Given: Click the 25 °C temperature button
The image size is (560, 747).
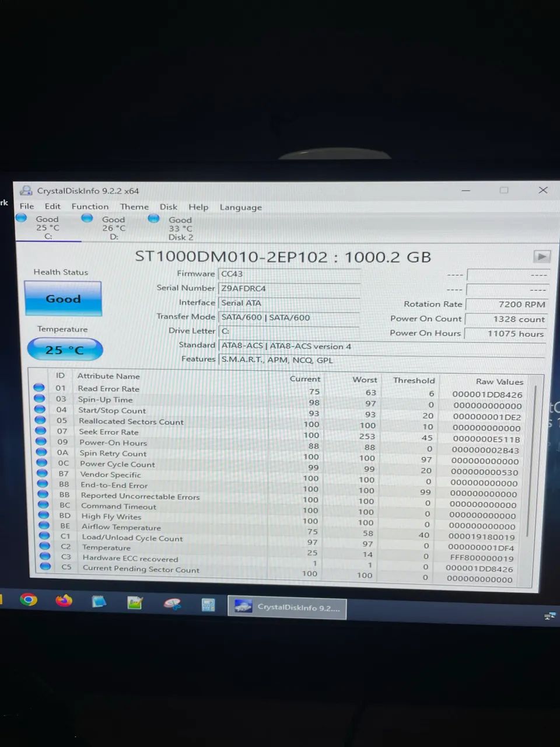Looking at the screenshot, I should (x=65, y=350).
